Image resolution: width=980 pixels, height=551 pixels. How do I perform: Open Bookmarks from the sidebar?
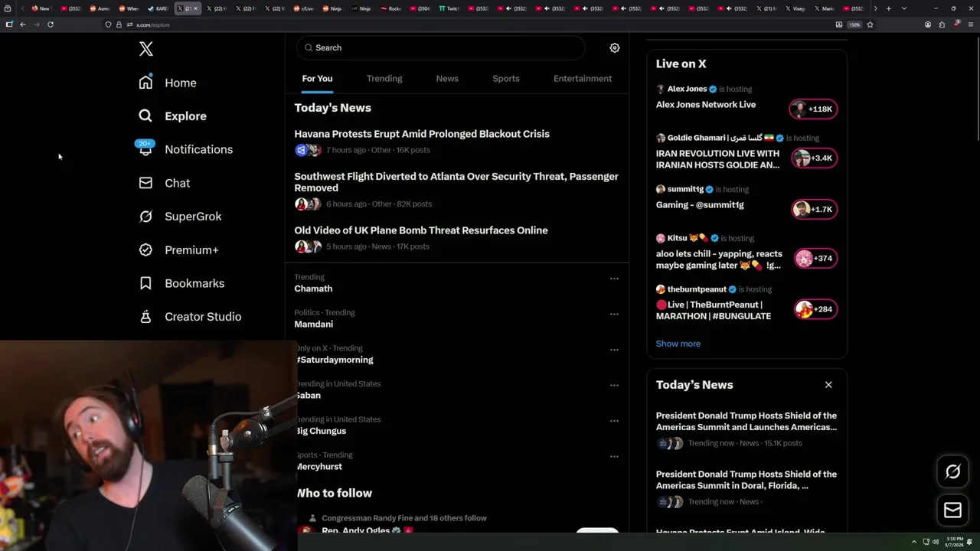click(x=181, y=283)
